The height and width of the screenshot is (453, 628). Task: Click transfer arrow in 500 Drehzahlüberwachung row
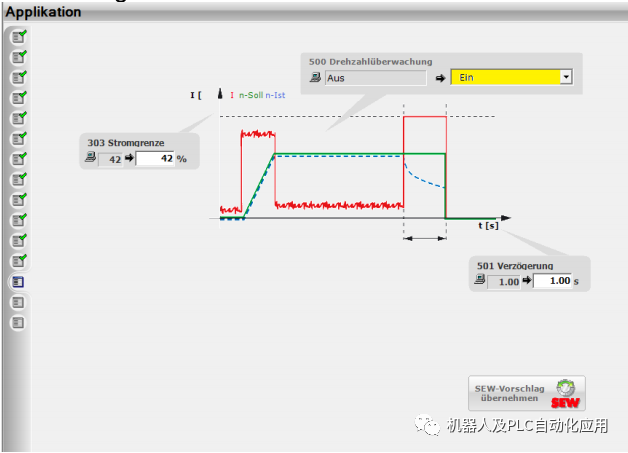point(440,78)
